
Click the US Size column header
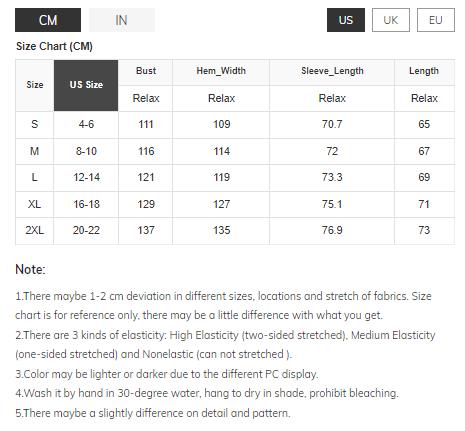(x=86, y=85)
